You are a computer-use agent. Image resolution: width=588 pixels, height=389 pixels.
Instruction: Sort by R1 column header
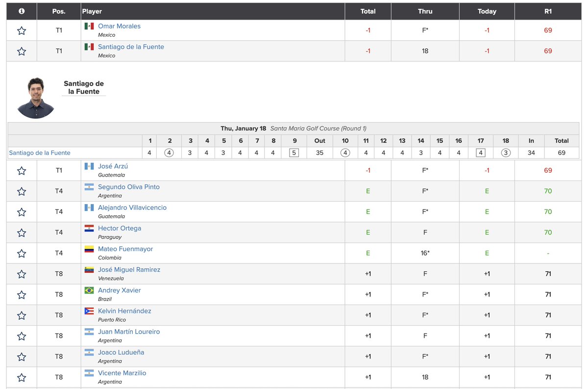pyautogui.click(x=548, y=11)
